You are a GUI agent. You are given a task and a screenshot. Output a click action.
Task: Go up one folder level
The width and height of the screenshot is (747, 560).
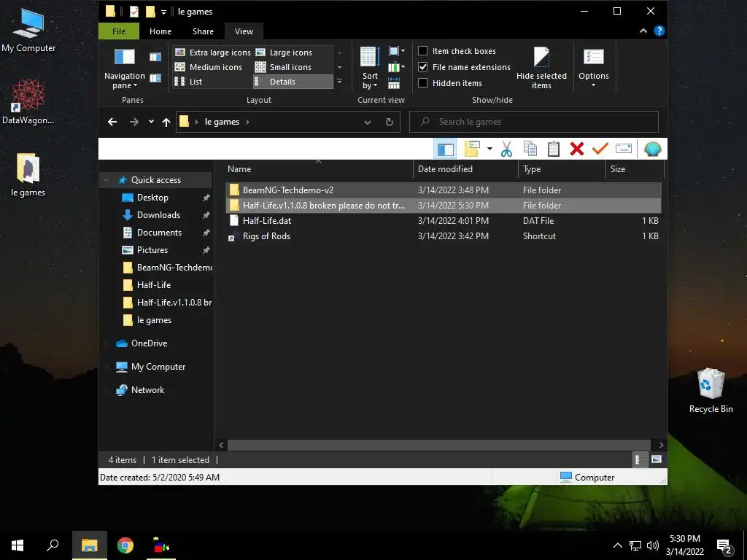pos(166,122)
